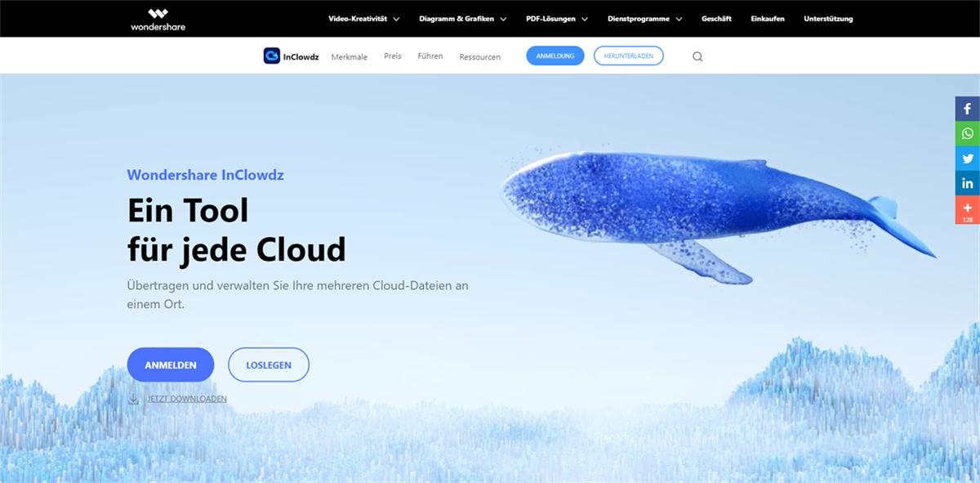
Task: Expand the Video-Kreativität dropdown
Action: (x=363, y=19)
